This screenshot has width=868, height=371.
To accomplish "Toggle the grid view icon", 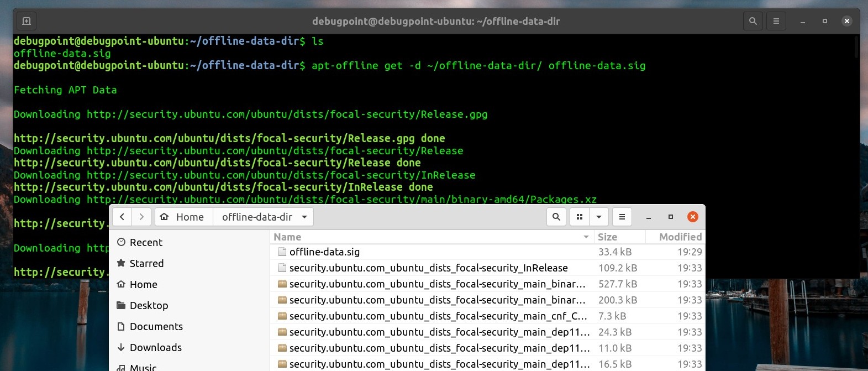I will (580, 217).
